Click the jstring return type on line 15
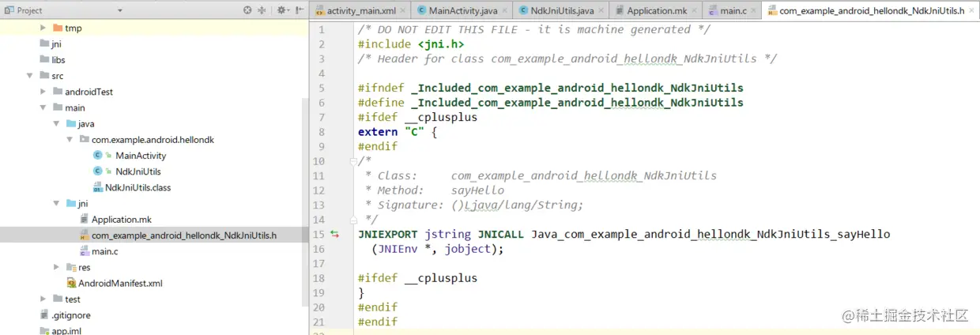980x335 pixels. (447, 234)
